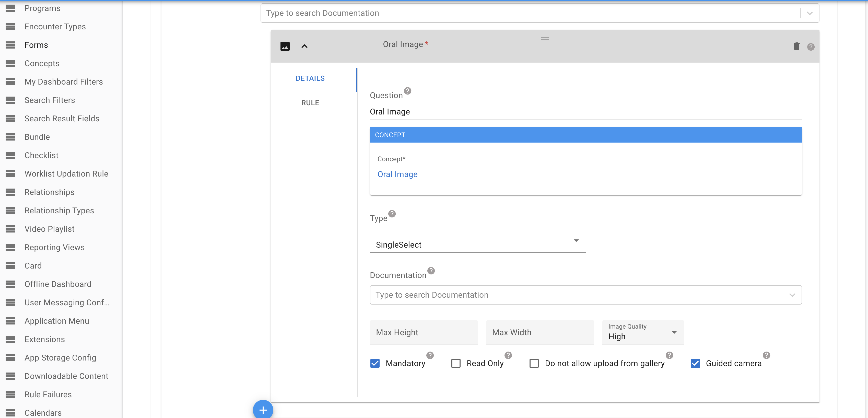
Task: Click the Oral Image Documentation search box
Action: click(586, 295)
